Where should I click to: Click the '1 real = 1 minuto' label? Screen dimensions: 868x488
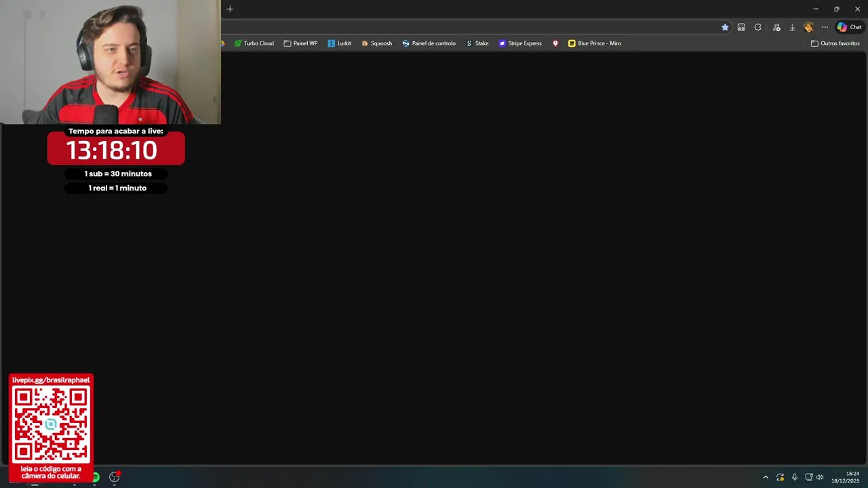[117, 188]
